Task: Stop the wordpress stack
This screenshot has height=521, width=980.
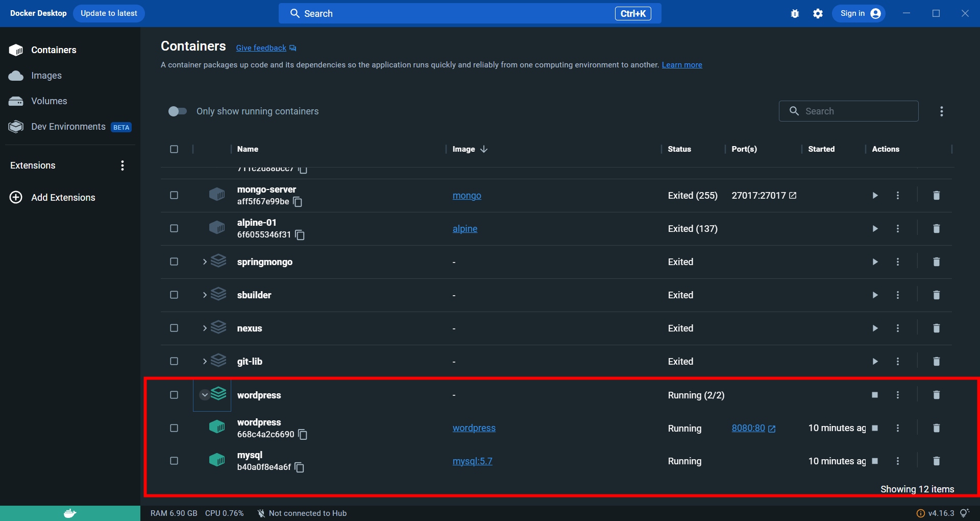Action: click(x=875, y=395)
